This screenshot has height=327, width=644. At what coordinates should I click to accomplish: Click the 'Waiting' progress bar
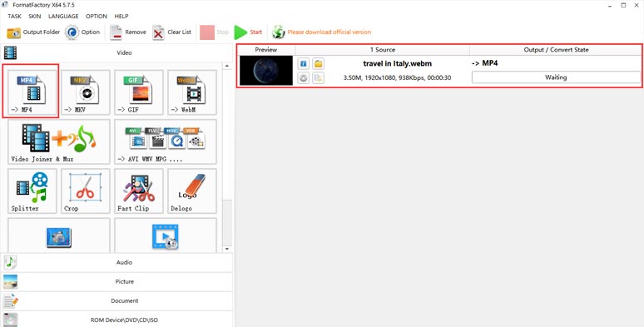556,77
